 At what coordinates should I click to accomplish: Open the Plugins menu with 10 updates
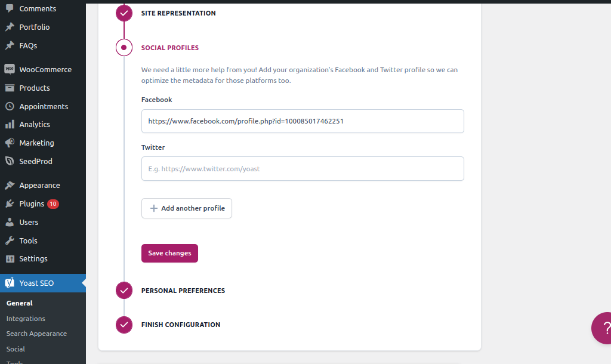pos(32,204)
